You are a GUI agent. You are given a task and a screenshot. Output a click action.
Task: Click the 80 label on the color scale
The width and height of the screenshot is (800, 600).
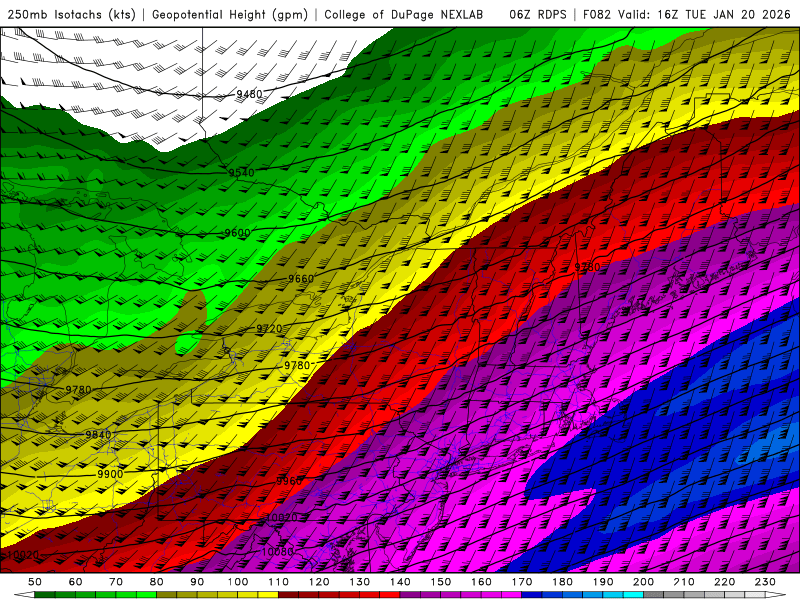pos(157,582)
